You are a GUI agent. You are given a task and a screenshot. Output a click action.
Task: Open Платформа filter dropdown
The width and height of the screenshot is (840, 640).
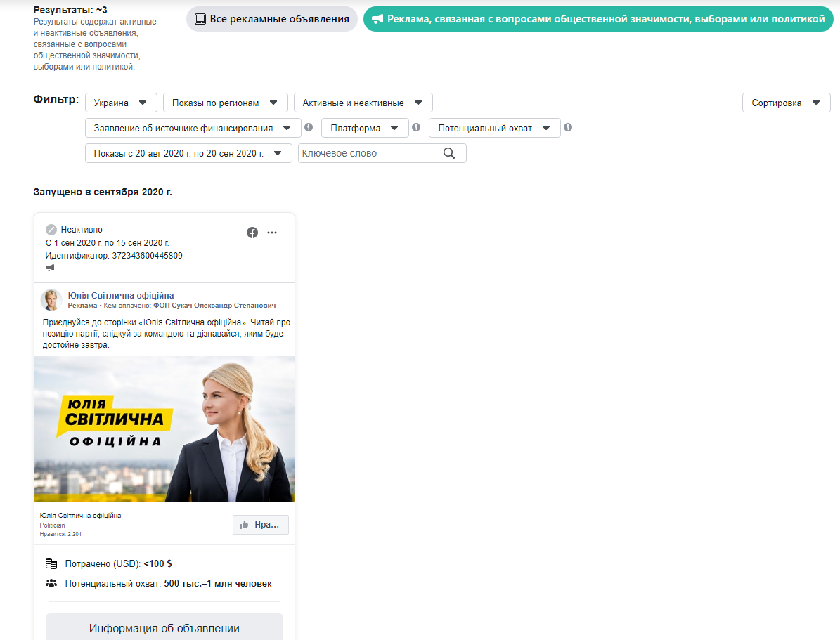365,128
